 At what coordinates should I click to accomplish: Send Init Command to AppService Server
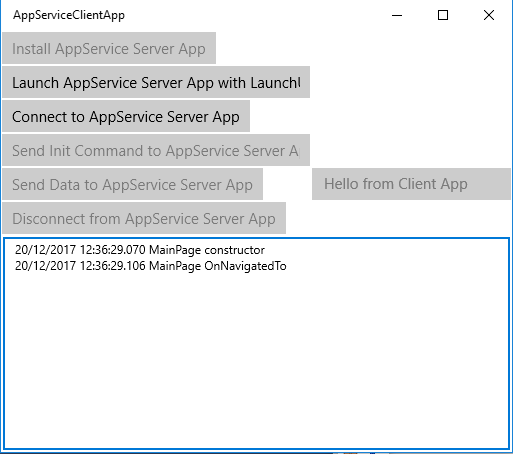tap(156, 150)
